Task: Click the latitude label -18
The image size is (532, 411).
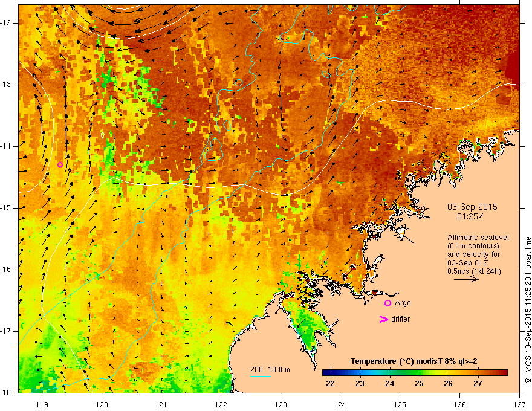Action: click(7, 393)
